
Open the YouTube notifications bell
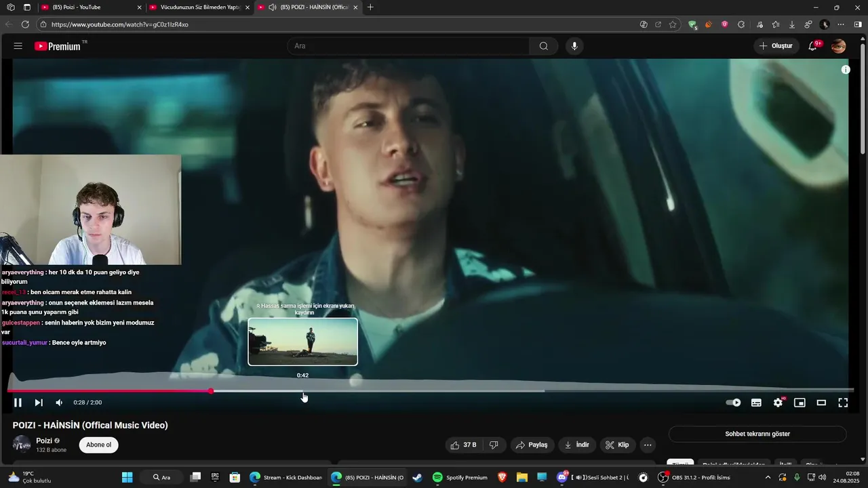[812, 46]
